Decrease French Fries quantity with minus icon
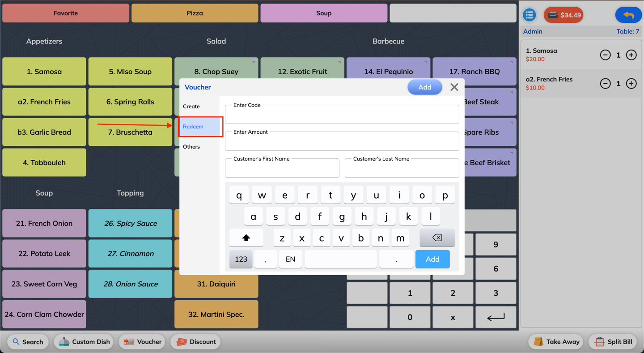644x353 pixels. pos(605,84)
